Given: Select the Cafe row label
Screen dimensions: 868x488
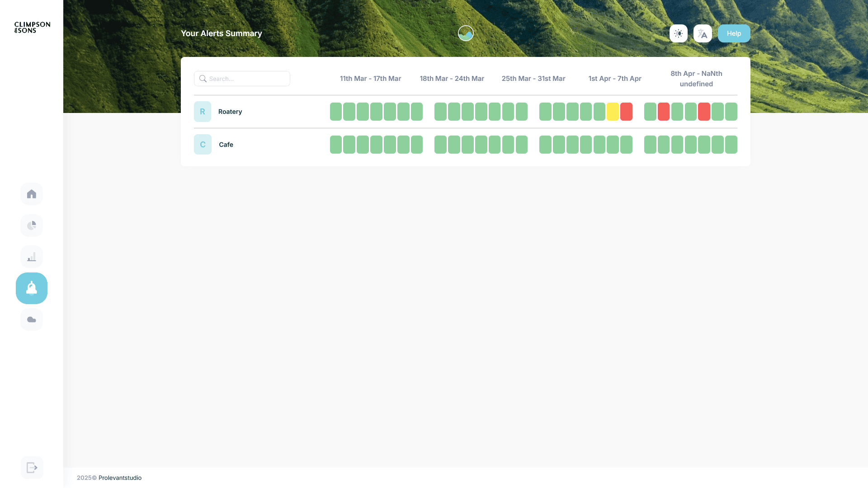Looking at the screenshot, I should point(226,145).
